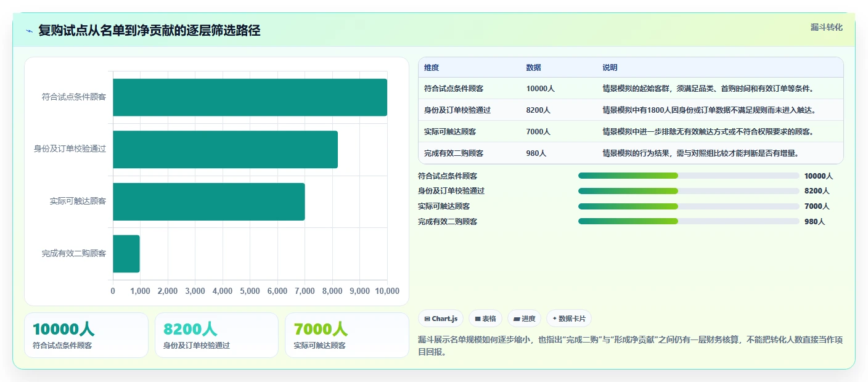Click the short chart bar for 完成有效二购顾客
868x382 pixels.
coord(126,253)
